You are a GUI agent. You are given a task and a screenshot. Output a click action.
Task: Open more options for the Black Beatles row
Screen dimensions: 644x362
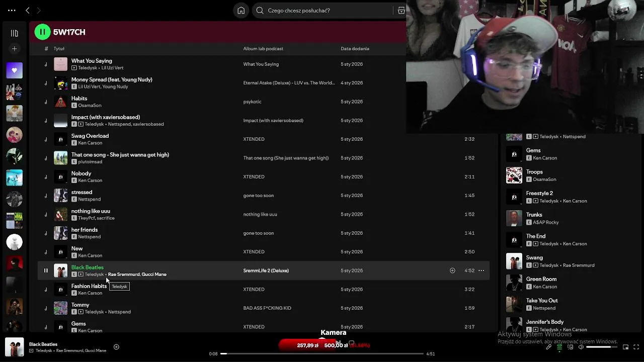[x=481, y=270]
